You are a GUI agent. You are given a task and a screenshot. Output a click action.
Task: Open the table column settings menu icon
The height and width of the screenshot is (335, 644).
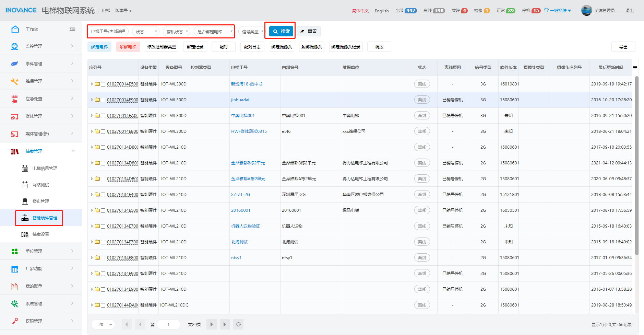pos(635,68)
